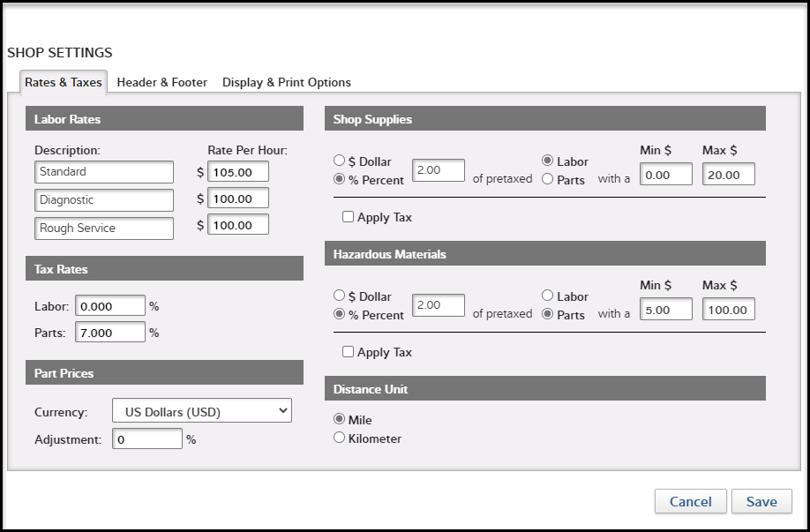Click the Labor tax rate input
Image resolution: width=810 pixels, height=532 pixels.
[x=110, y=305]
